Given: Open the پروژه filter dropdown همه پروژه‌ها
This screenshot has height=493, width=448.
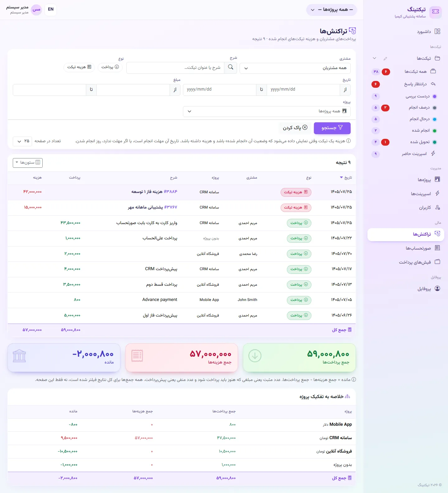Looking at the screenshot, I should click(267, 111).
